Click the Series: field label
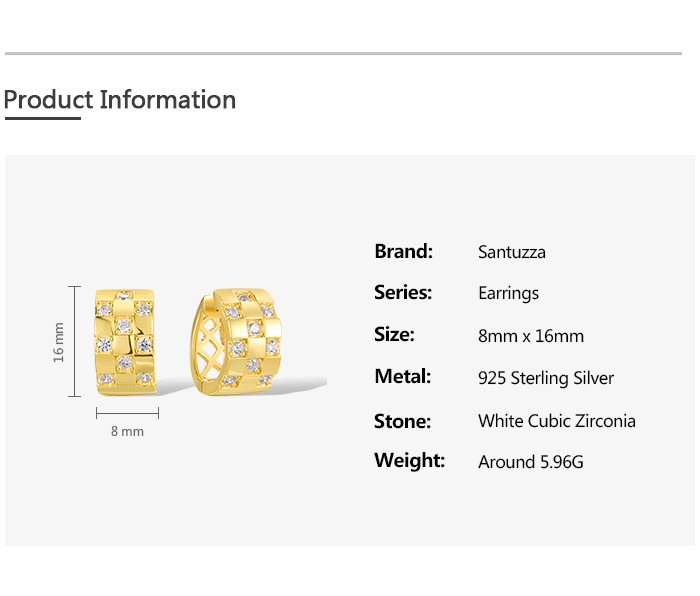The image size is (700, 596). pyautogui.click(x=403, y=293)
